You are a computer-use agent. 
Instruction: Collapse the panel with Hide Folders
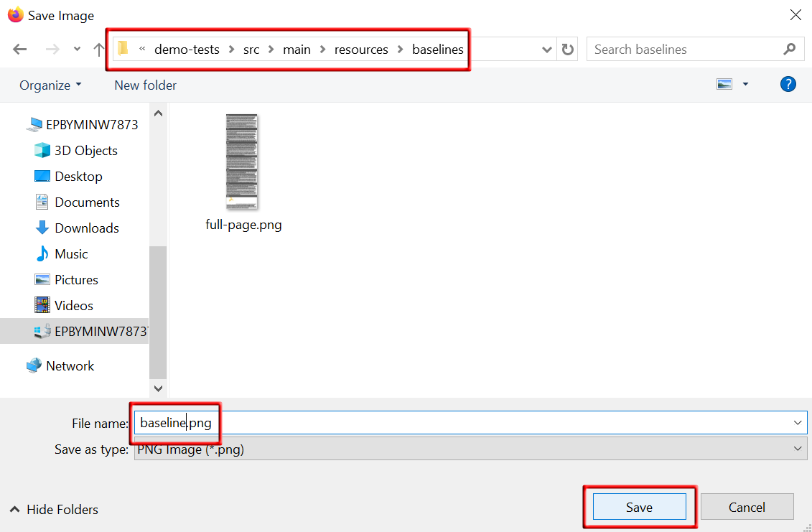tap(54, 509)
